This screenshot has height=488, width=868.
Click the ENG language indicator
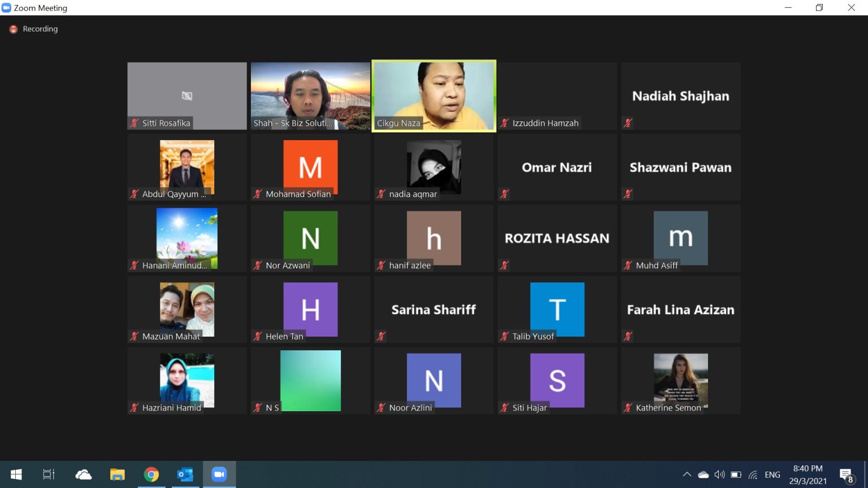(772, 474)
